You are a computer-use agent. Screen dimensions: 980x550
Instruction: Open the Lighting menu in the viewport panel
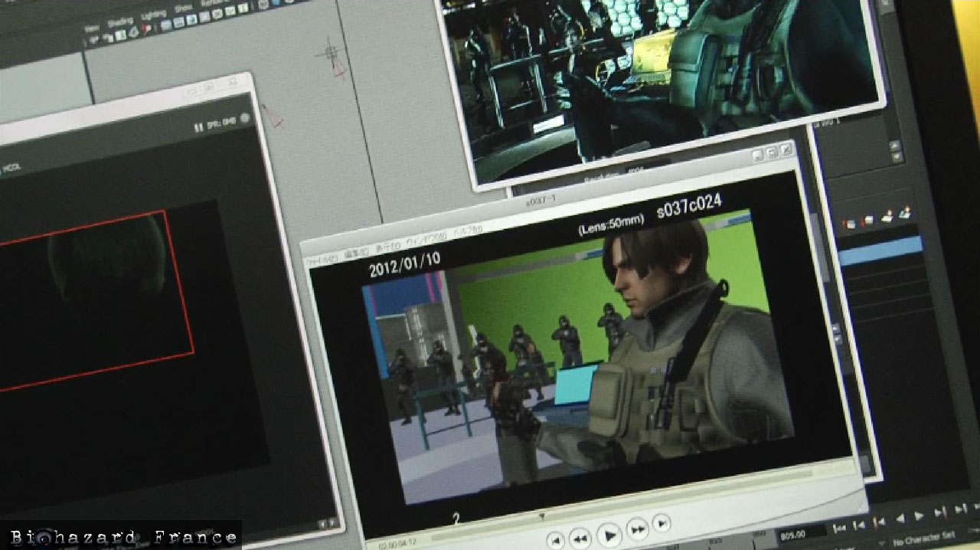point(153,15)
